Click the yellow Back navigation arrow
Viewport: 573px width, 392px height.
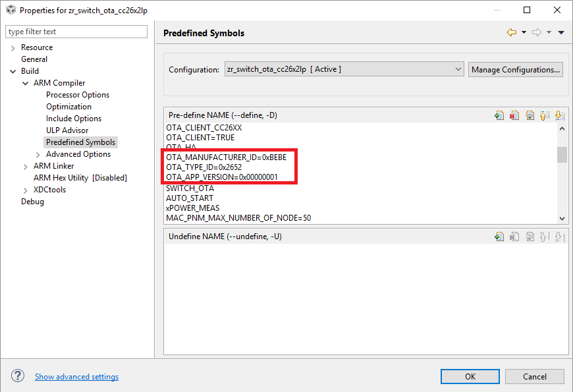pos(511,32)
